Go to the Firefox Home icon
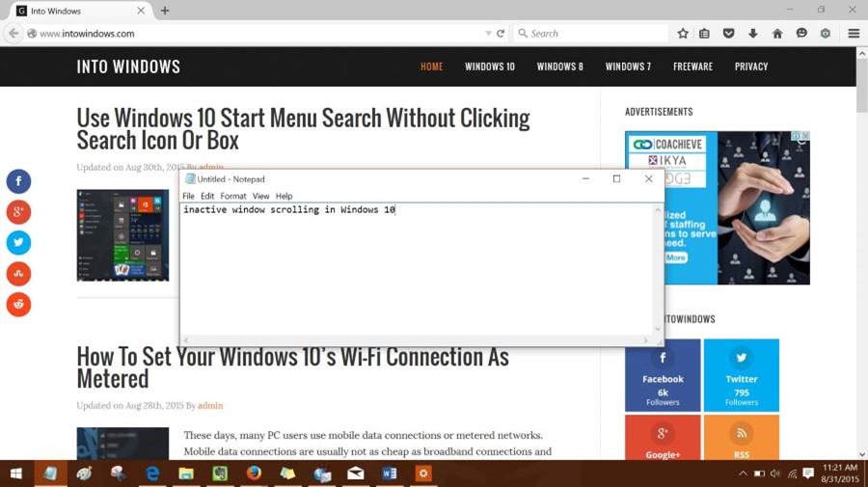Image resolution: width=868 pixels, height=487 pixels. (x=777, y=34)
